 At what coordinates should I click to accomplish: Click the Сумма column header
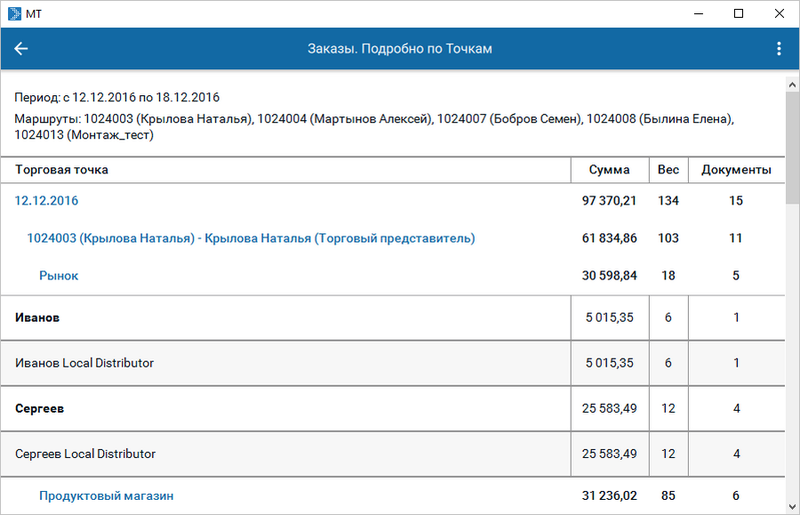609,170
